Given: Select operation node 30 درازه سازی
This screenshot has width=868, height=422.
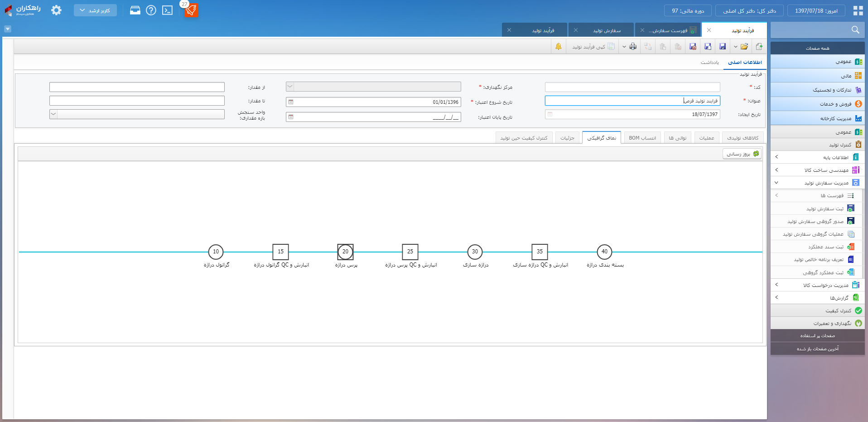Looking at the screenshot, I should click(x=475, y=252).
